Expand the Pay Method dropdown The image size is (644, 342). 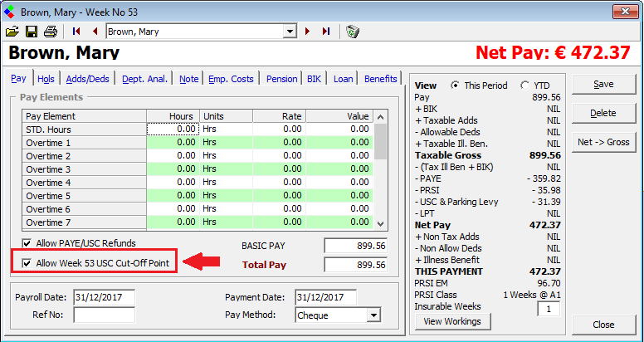click(x=373, y=315)
